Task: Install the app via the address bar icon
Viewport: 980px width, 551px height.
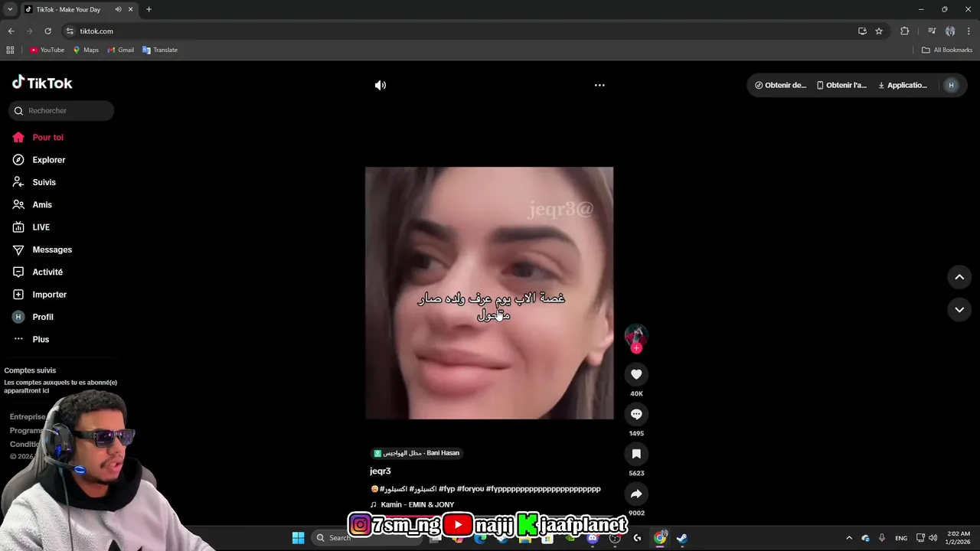Action: click(862, 31)
